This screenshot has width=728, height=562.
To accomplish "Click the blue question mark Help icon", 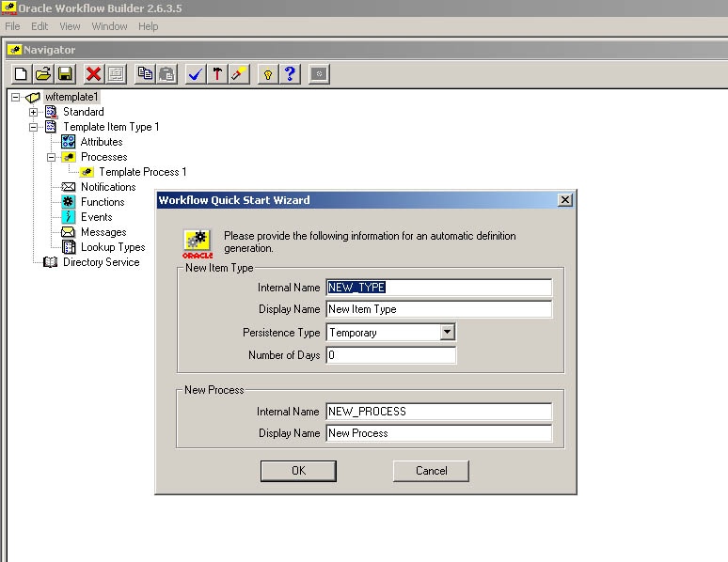I will point(291,74).
